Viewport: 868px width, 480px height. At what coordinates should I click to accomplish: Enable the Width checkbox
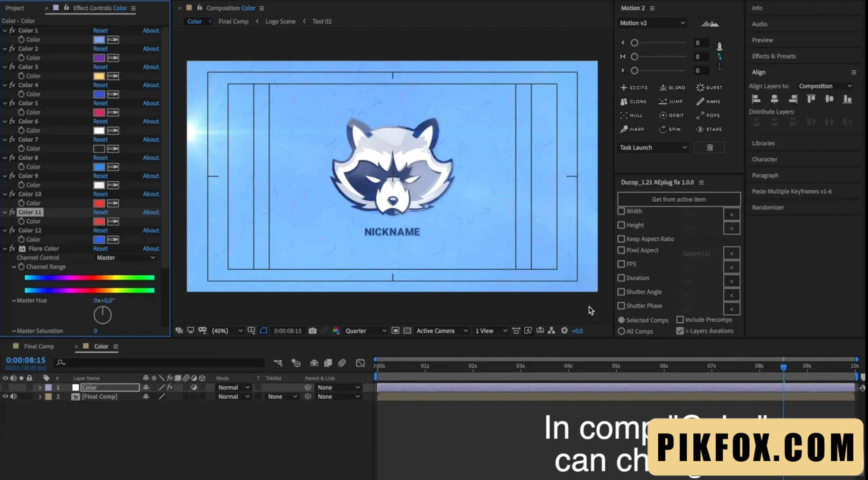click(x=621, y=211)
